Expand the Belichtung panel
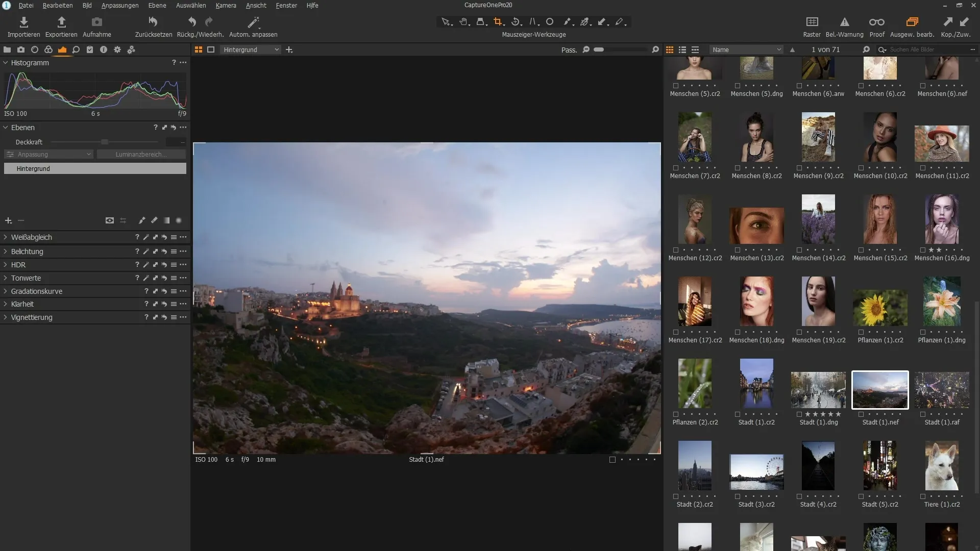 coord(6,252)
